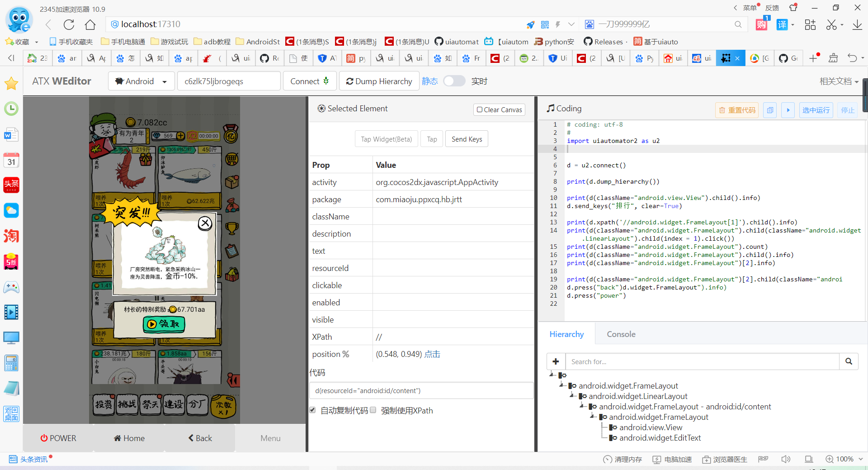Screen dimensions: 868x470
Task: Open the translate icon dropdown arrow
Action: click(x=793, y=25)
